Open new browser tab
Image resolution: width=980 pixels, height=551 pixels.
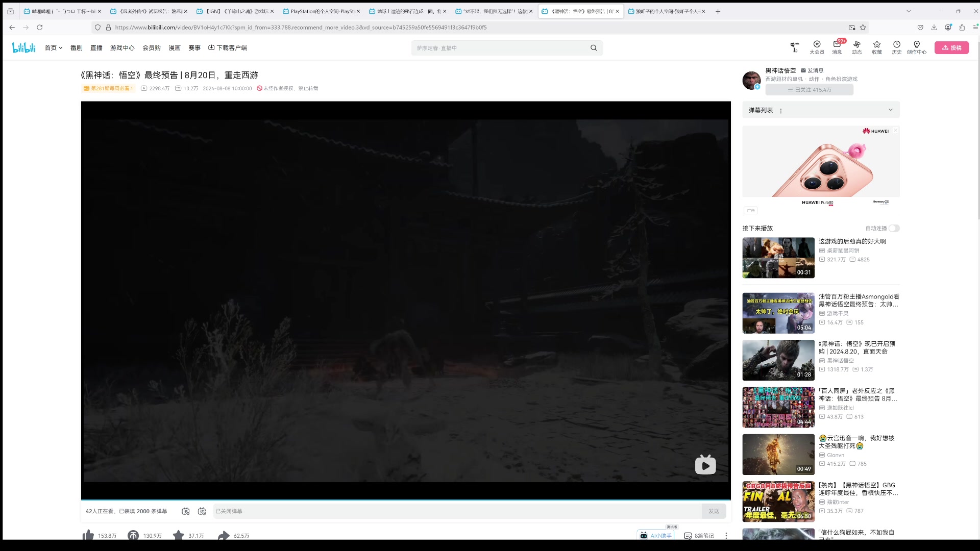718,11
